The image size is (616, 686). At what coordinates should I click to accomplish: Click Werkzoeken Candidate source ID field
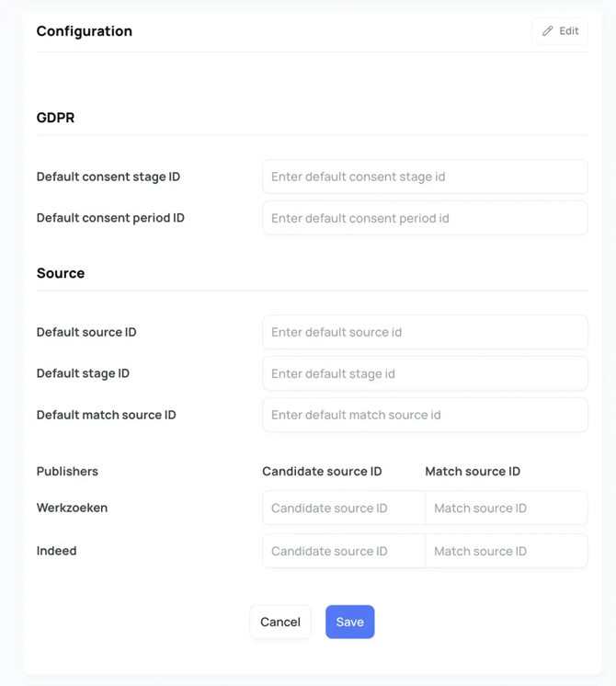(344, 508)
